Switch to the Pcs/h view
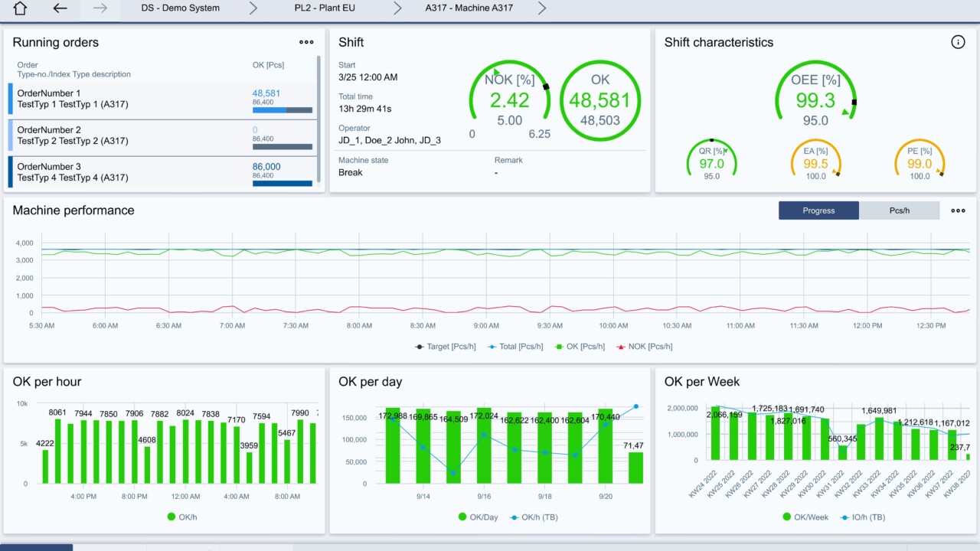Image resolution: width=980 pixels, height=551 pixels. [899, 210]
